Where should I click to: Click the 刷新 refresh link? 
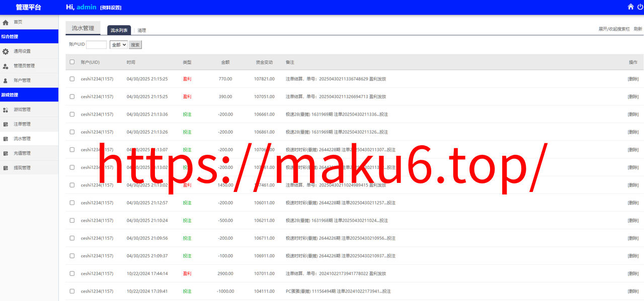click(638, 29)
